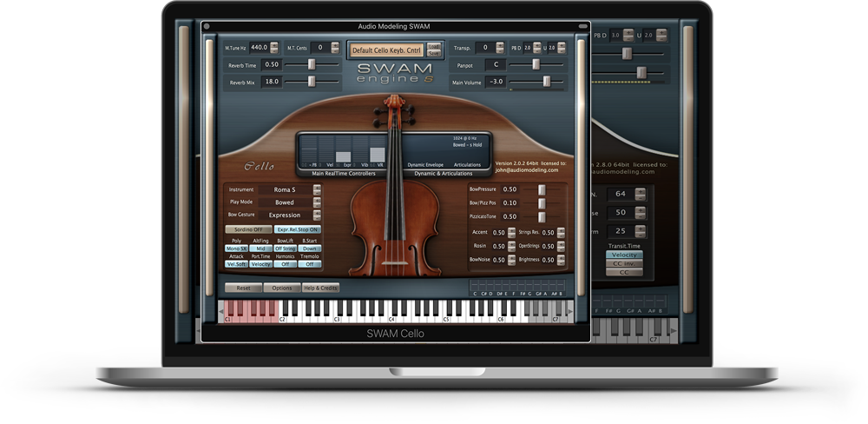Click the Reverb Time value field 0.50
Viewport: 868px width, 424px height.
(271, 64)
